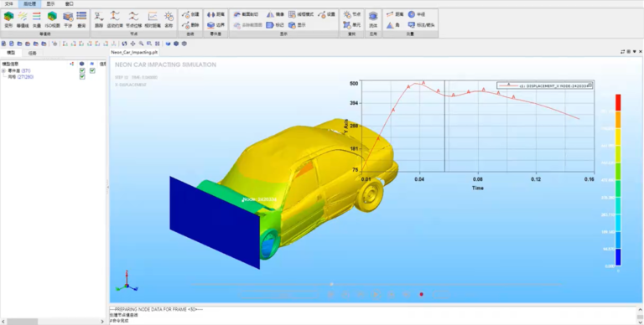Click the 变形 deformation icon

click(8, 19)
